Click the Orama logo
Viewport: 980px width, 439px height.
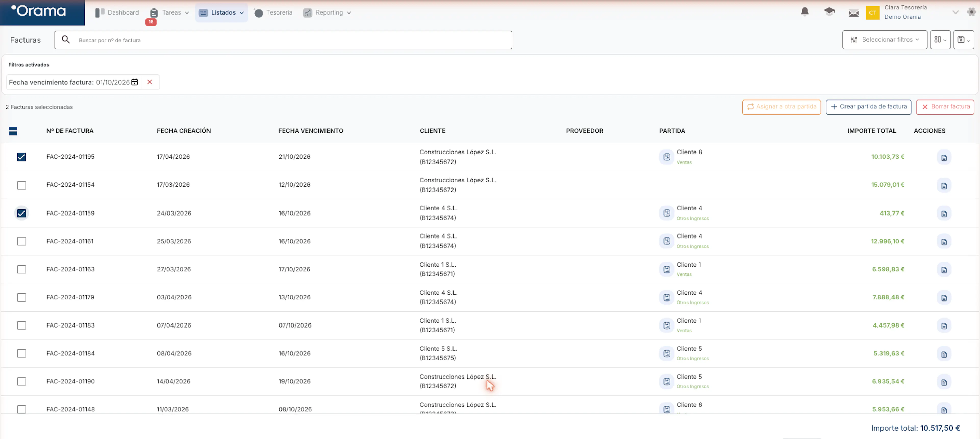click(39, 11)
